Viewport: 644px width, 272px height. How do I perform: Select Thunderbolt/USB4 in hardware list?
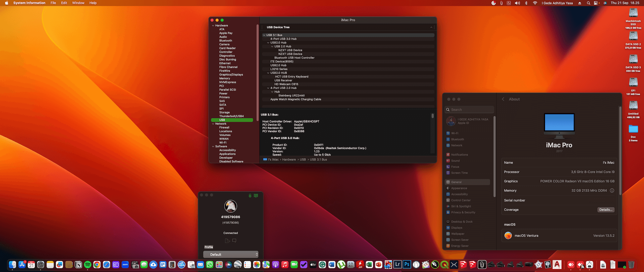click(x=231, y=116)
